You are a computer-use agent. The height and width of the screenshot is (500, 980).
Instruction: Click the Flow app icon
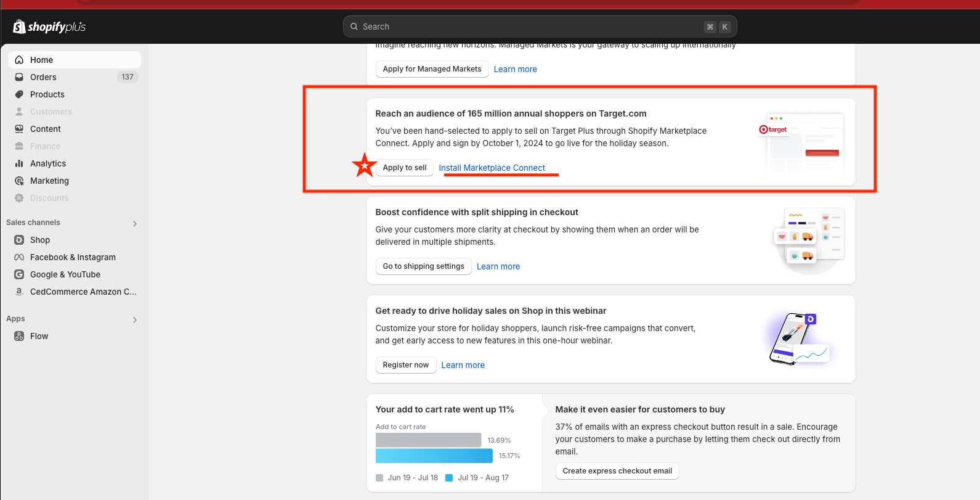19,336
